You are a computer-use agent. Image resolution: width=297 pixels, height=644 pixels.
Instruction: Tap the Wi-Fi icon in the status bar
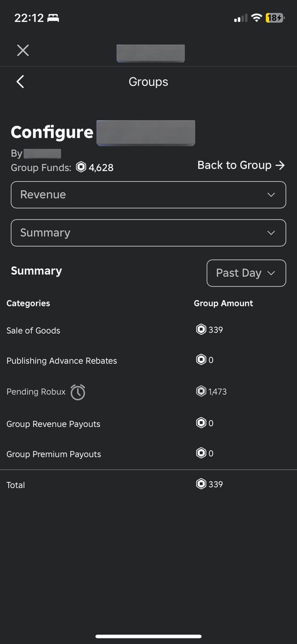click(x=256, y=18)
